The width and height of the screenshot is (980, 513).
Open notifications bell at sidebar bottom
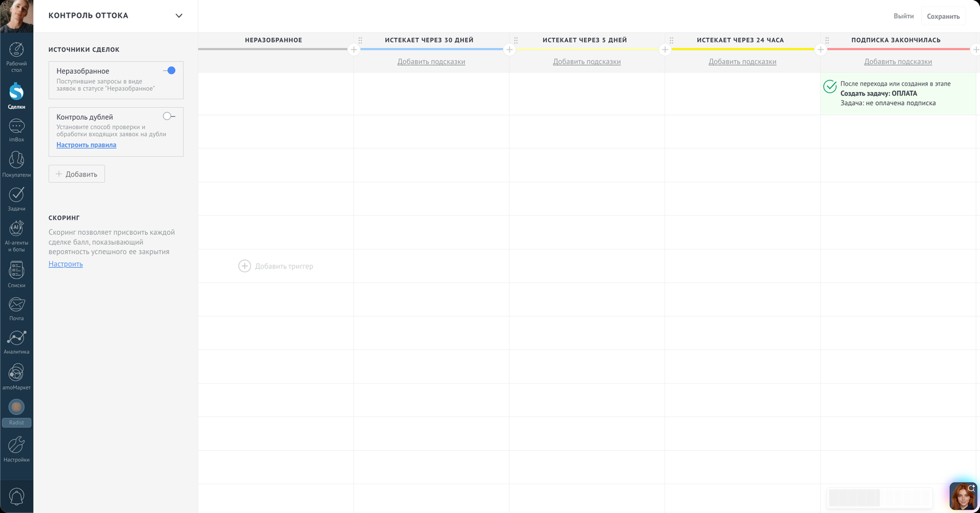coord(16,496)
